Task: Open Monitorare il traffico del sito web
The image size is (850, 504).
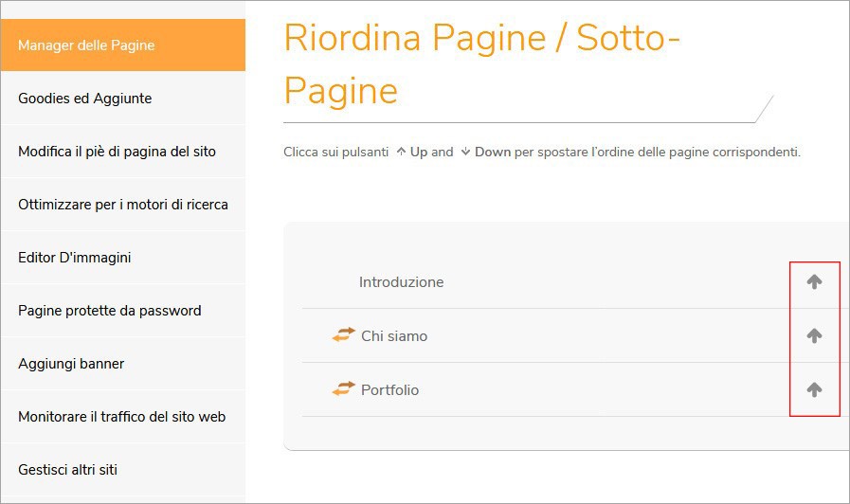Action: coord(123,417)
